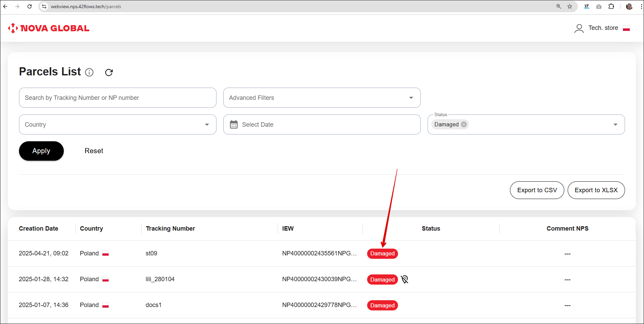Click the Polish flag language selector

(626, 28)
